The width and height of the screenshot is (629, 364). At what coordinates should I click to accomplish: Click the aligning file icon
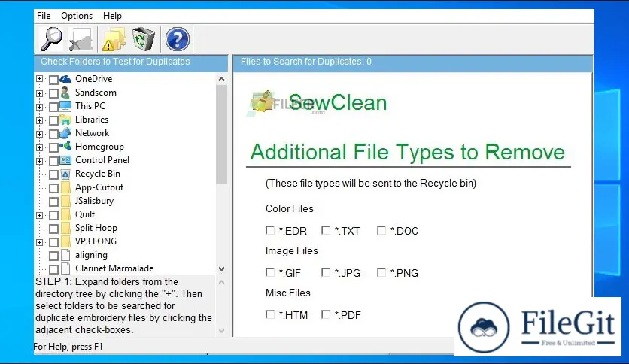pos(66,255)
